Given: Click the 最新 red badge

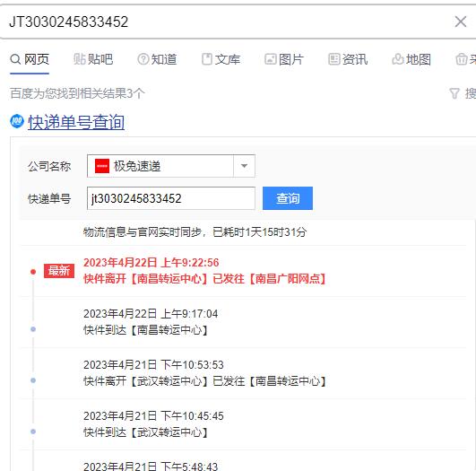Looking at the screenshot, I should (x=59, y=271).
